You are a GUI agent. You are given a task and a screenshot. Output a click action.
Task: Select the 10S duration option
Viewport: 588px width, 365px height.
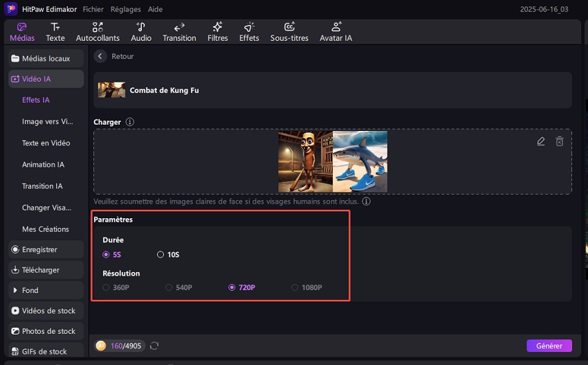(161, 255)
